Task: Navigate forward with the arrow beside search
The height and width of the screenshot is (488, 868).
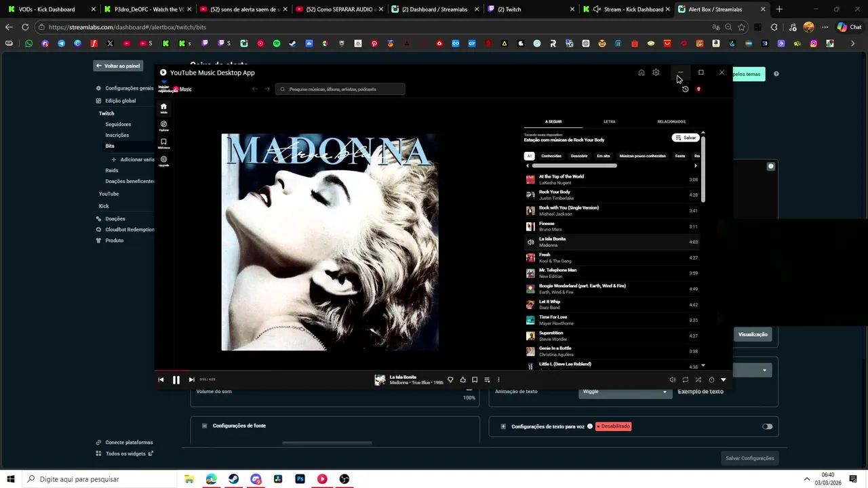Action: click(267, 89)
